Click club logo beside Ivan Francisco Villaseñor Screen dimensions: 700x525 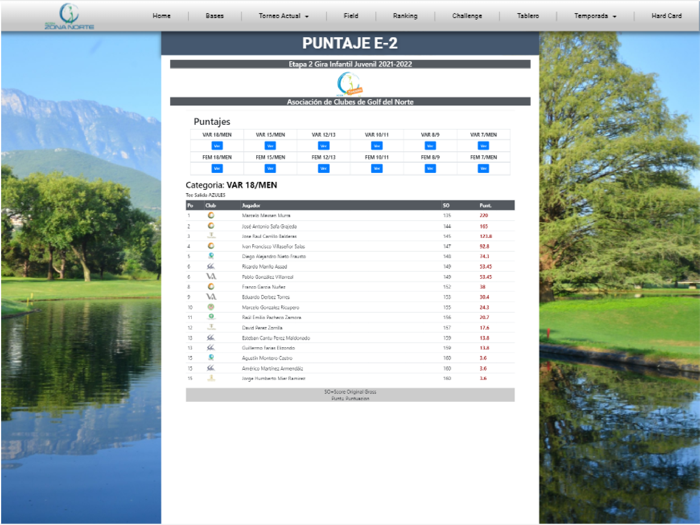(x=211, y=246)
